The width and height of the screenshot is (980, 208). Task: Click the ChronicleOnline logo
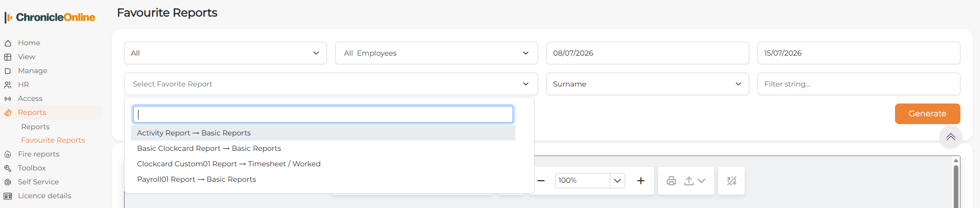pyautogui.click(x=50, y=18)
